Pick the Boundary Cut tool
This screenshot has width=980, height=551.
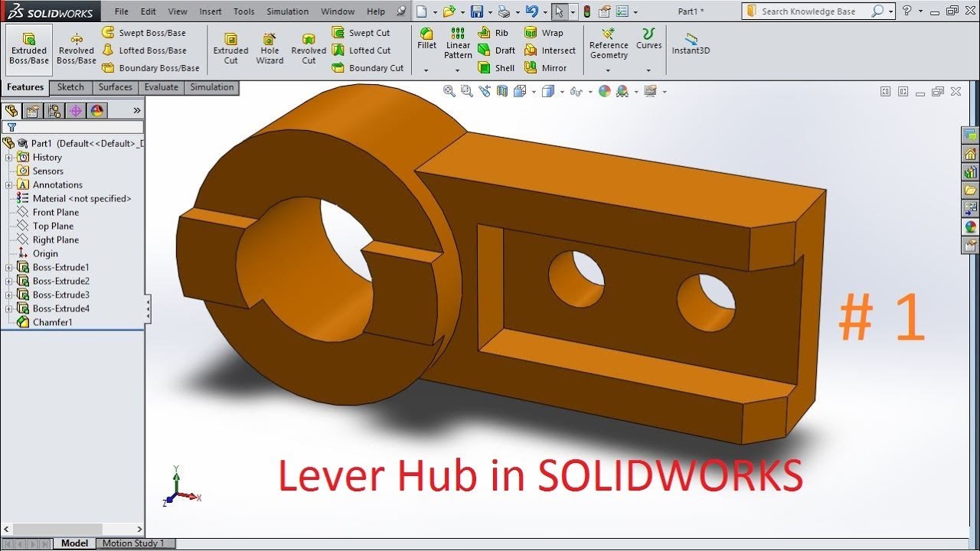click(x=367, y=68)
